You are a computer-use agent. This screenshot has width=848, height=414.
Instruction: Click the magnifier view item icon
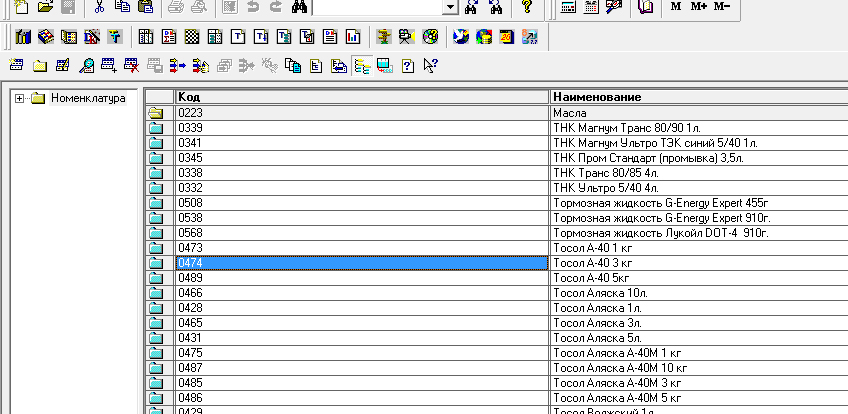pos(87,67)
